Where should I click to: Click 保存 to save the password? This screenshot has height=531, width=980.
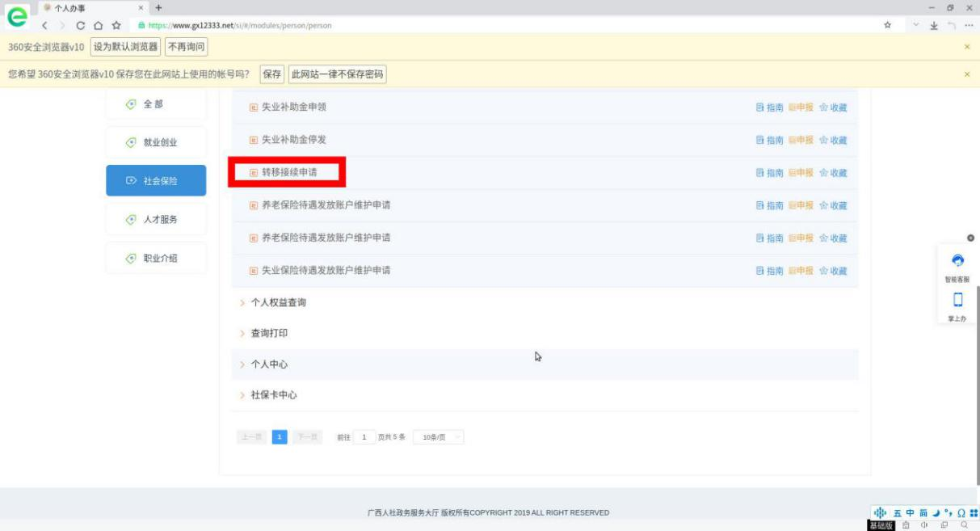point(271,74)
